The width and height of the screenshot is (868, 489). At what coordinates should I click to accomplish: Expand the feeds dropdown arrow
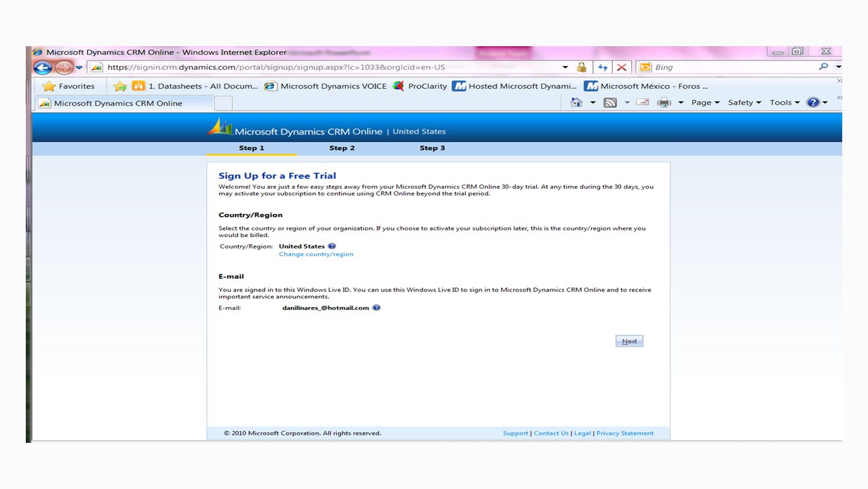point(627,103)
